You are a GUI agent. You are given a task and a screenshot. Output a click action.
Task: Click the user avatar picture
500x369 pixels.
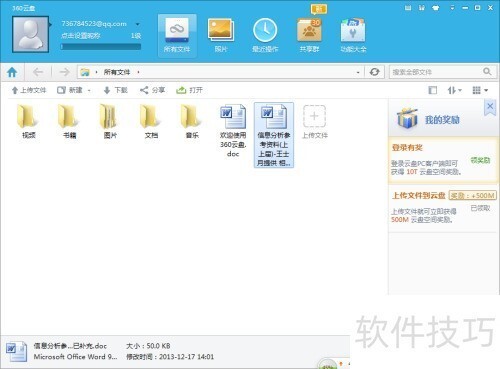point(30,35)
